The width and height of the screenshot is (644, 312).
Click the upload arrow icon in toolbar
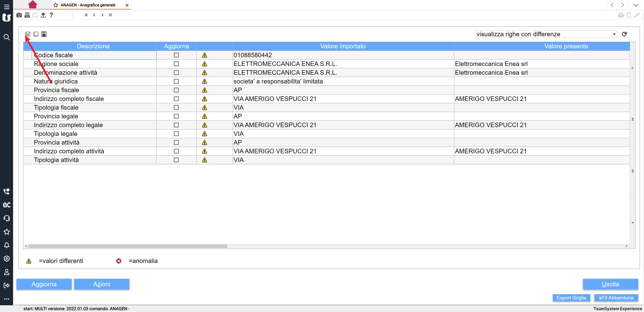pyautogui.click(x=43, y=15)
